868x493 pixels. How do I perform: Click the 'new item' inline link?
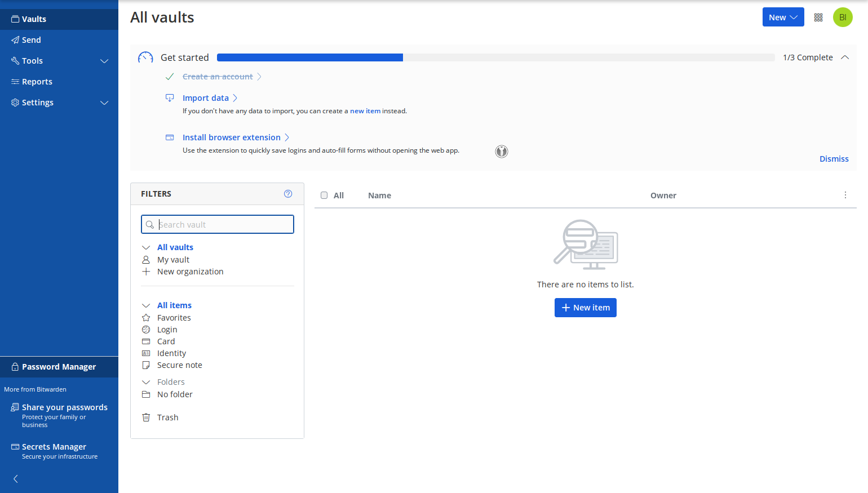365,111
